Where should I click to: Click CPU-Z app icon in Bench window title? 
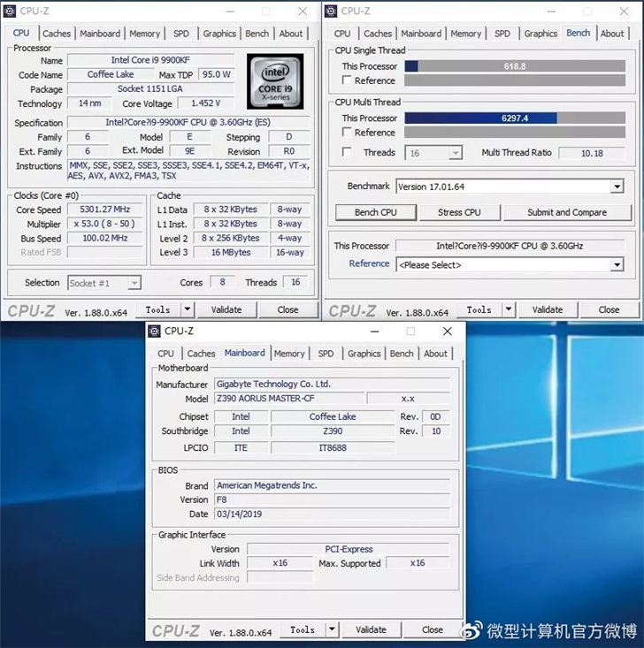click(331, 11)
